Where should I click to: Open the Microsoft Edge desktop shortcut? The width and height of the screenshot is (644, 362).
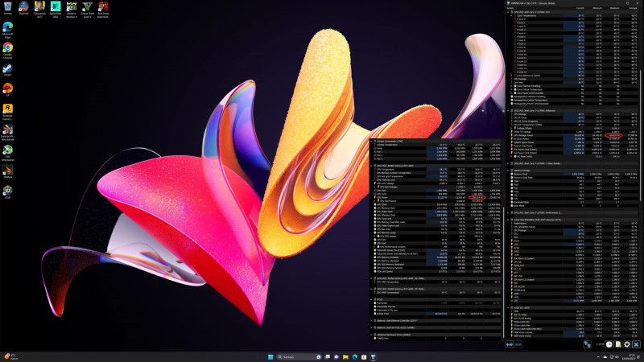tap(7, 30)
